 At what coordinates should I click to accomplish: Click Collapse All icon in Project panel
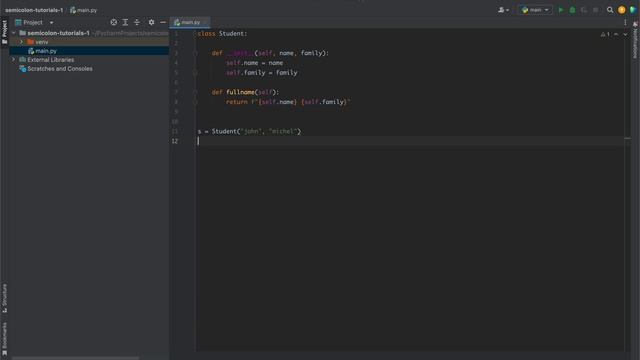click(x=137, y=22)
